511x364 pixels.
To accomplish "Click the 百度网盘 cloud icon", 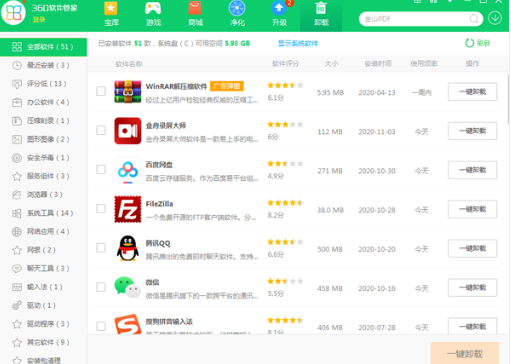I will point(128,170).
